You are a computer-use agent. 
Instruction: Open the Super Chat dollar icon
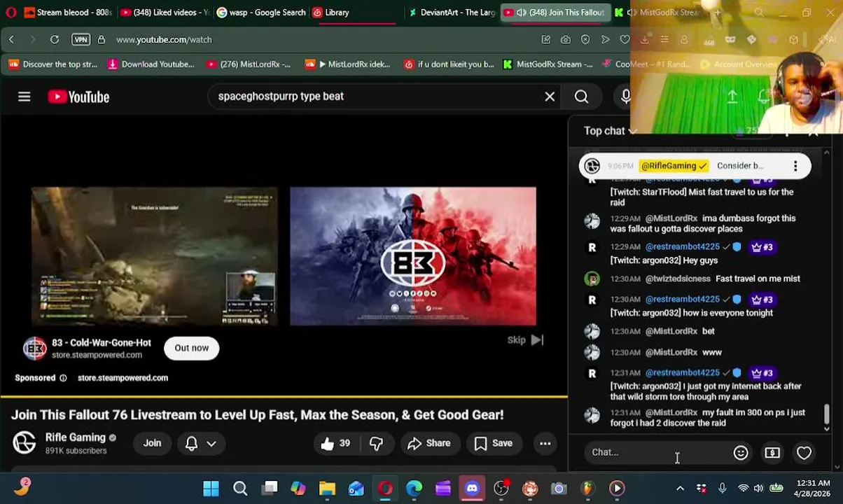coord(772,453)
